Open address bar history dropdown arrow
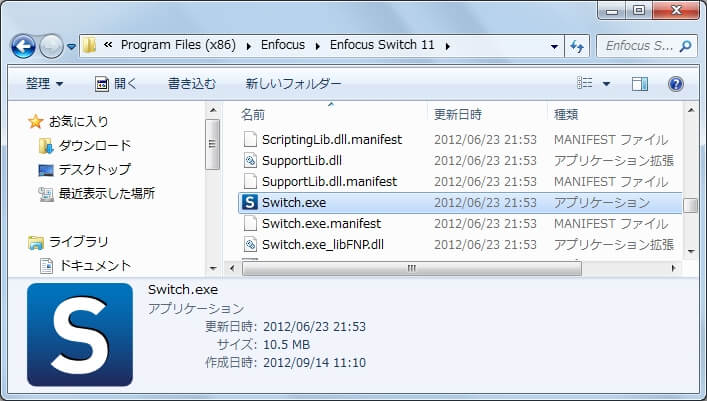 (x=554, y=46)
